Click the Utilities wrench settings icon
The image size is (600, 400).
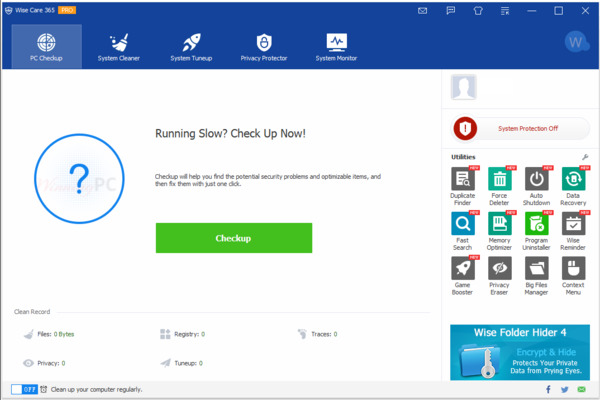click(585, 157)
